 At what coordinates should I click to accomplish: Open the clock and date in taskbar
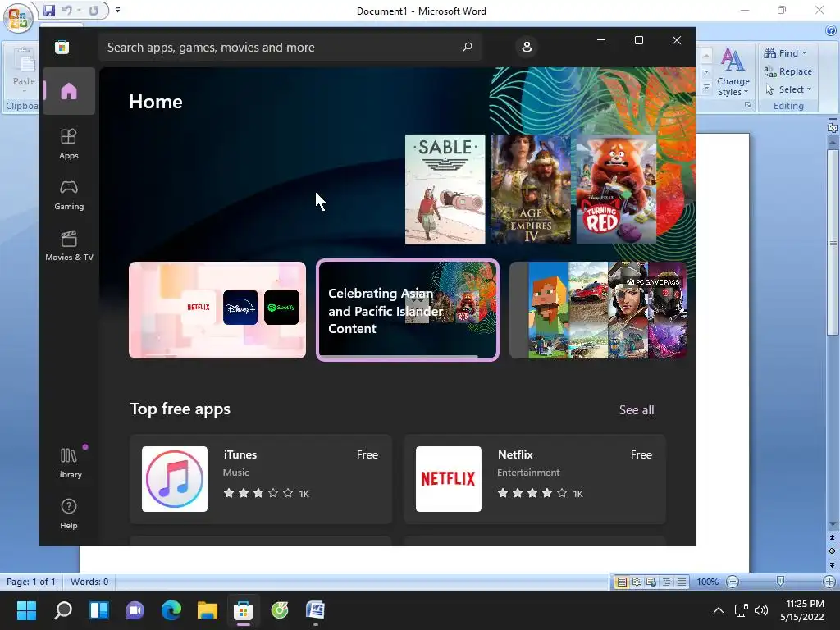pos(802,610)
